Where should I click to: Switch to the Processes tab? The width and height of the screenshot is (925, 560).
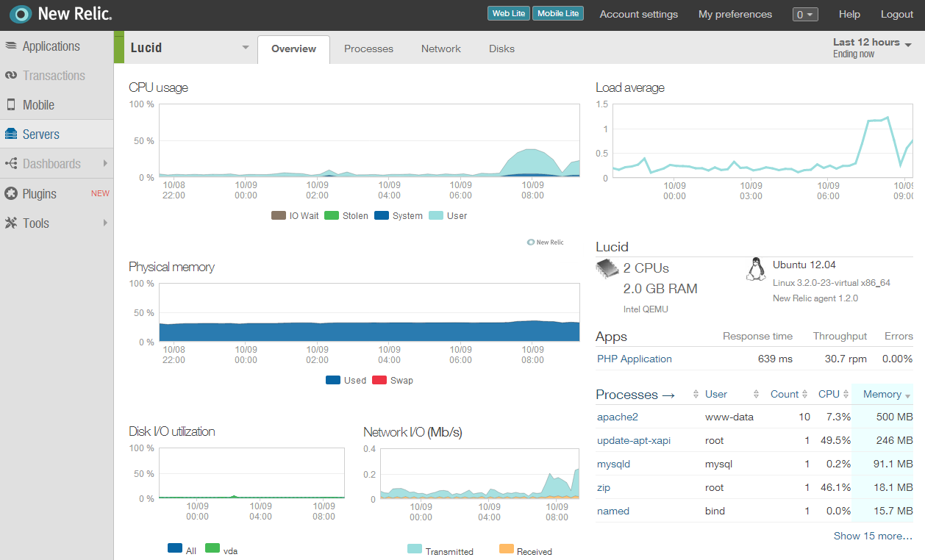click(x=368, y=49)
